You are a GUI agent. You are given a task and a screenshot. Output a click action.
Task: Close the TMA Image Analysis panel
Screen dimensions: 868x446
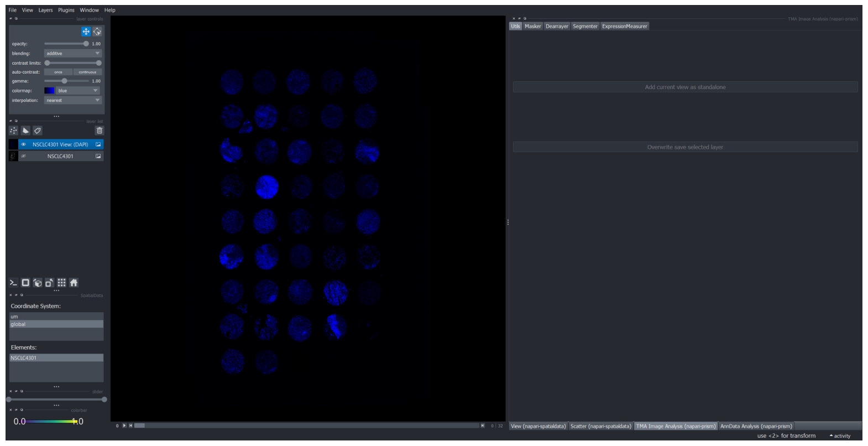pos(514,18)
